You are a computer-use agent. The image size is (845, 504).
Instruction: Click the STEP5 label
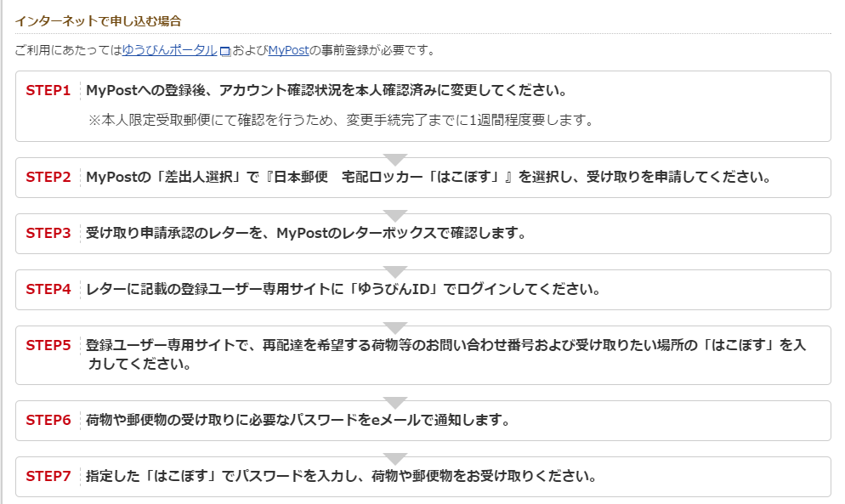(48, 345)
